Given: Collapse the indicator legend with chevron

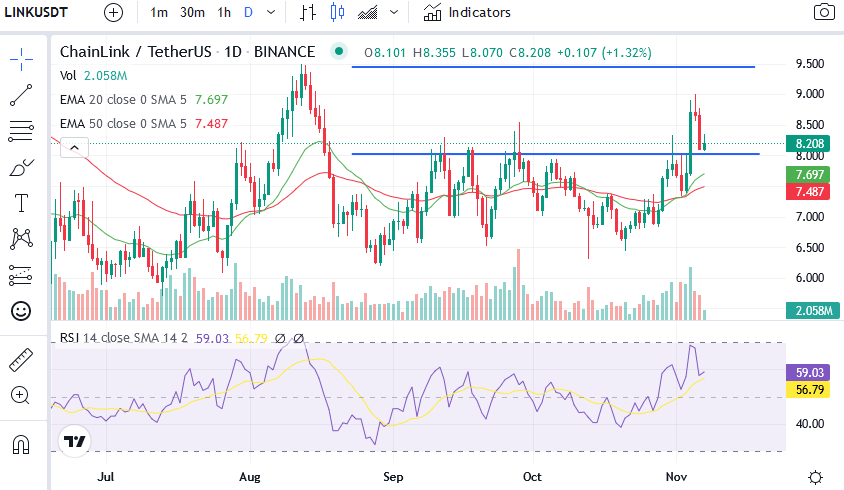Looking at the screenshot, I should (74, 148).
